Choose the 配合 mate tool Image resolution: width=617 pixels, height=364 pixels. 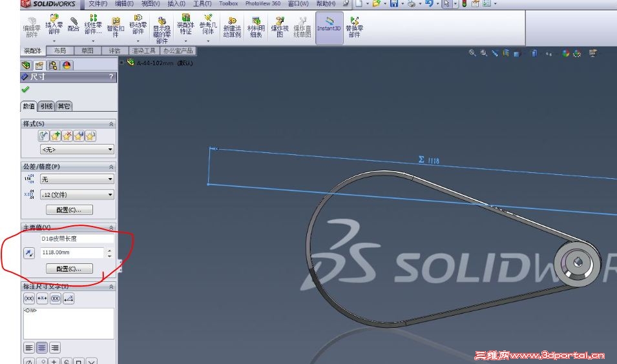coord(73,25)
